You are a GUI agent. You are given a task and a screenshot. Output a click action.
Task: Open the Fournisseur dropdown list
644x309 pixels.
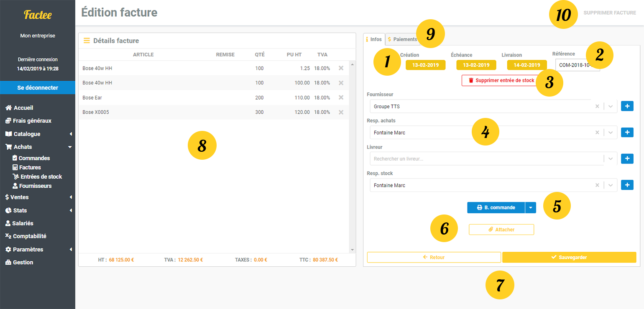pyautogui.click(x=611, y=107)
